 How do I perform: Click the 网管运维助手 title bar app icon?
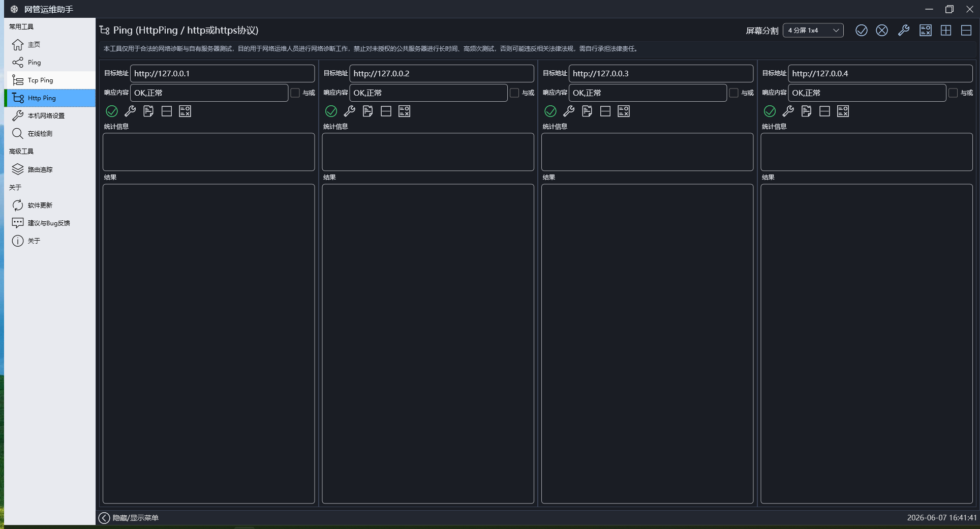(14, 9)
